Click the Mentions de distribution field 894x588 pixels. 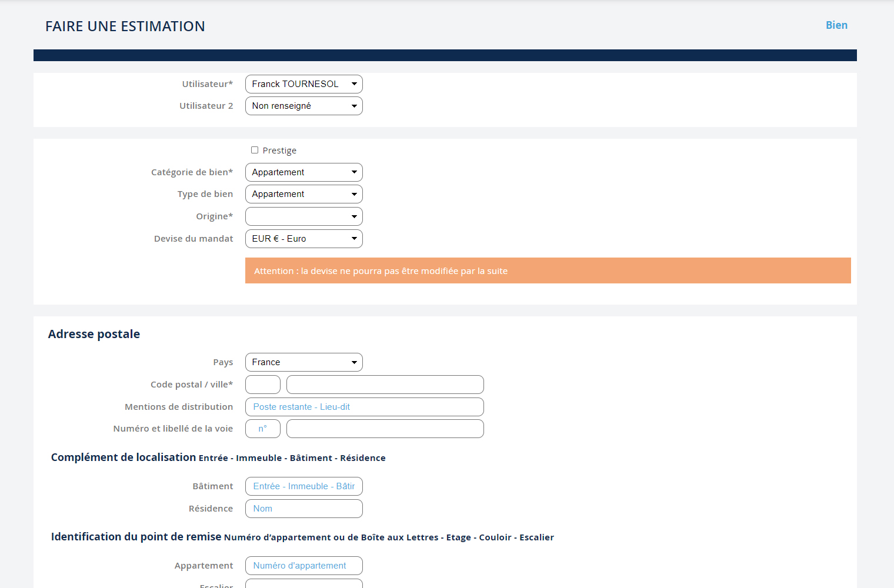(x=364, y=407)
